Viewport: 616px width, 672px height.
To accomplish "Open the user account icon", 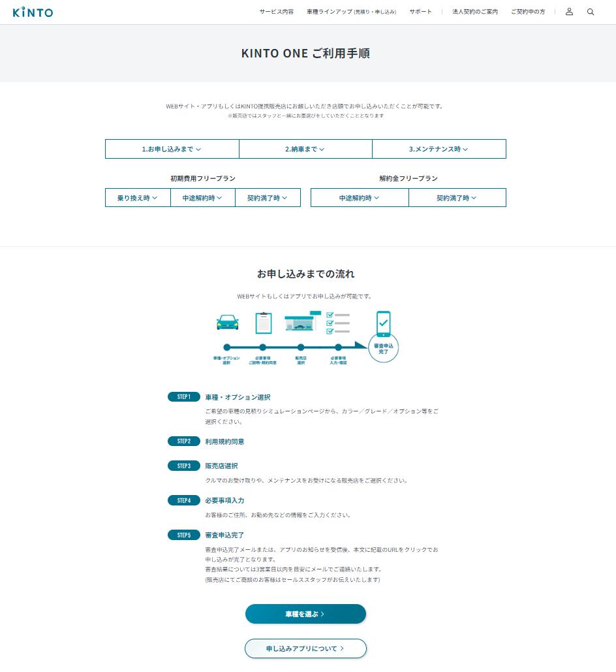I will pos(569,12).
